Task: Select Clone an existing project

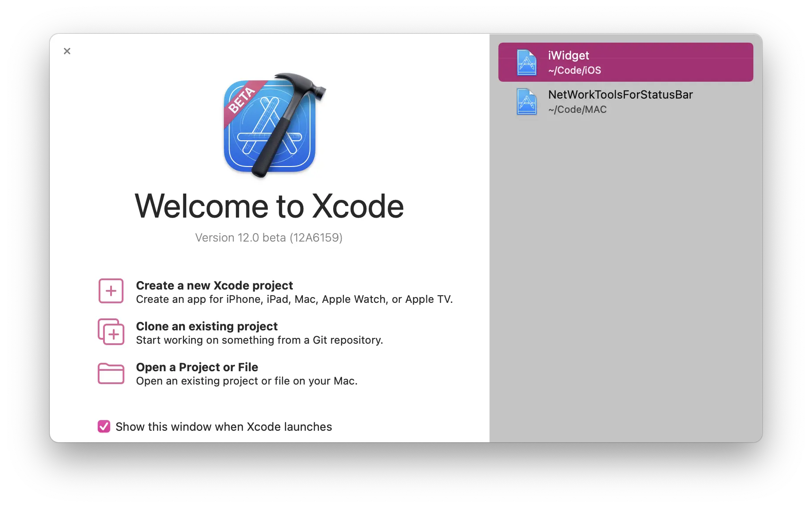Action: point(207,326)
